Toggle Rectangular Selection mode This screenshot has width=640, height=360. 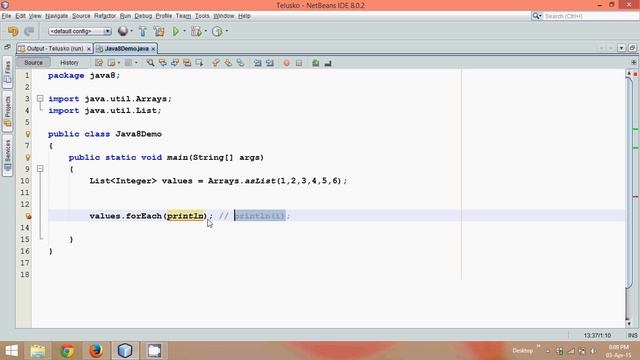[199, 63]
